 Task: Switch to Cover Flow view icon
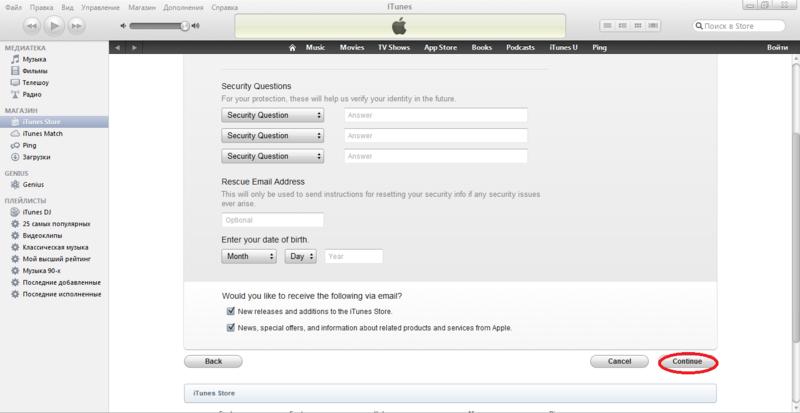click(x=653, y=26)
